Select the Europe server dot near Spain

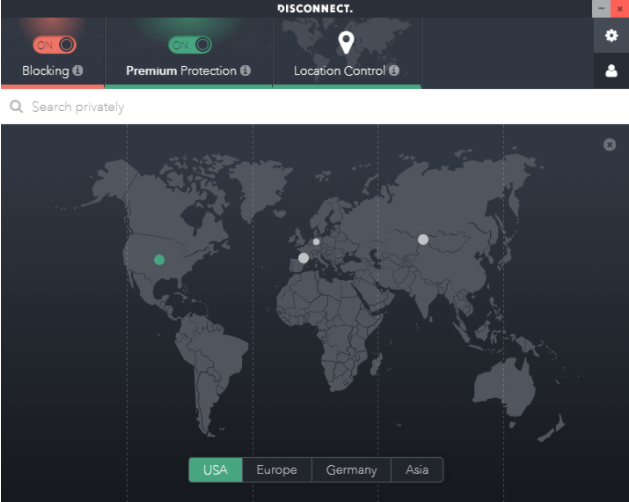coord(304,258)
